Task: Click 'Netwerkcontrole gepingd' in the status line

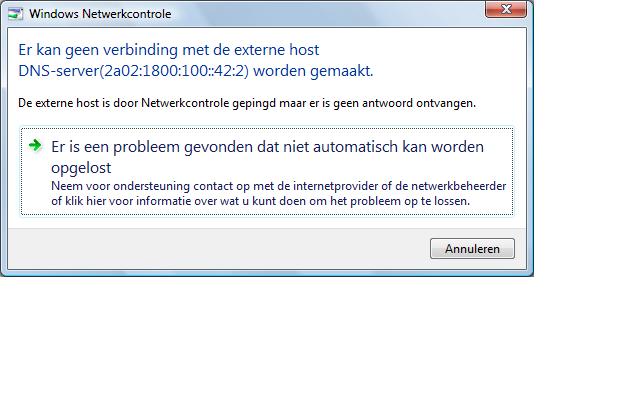Action: tap(203, 103)
